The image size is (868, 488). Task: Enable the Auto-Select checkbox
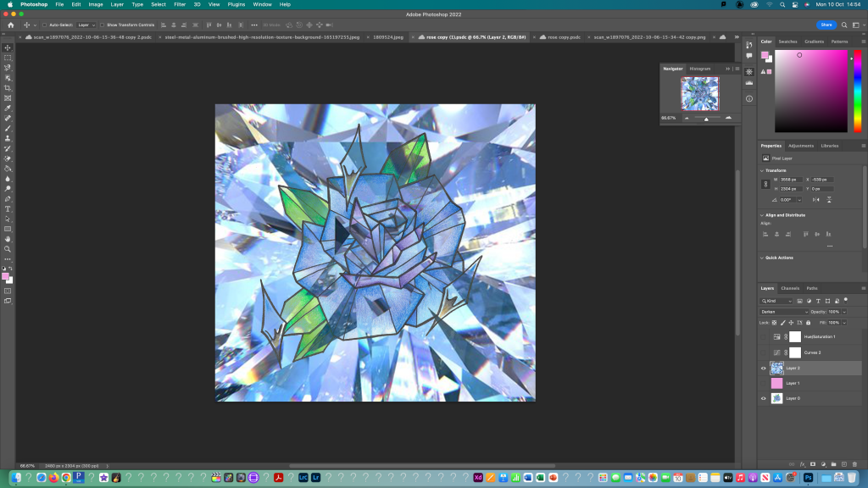(x=46, y=25)
